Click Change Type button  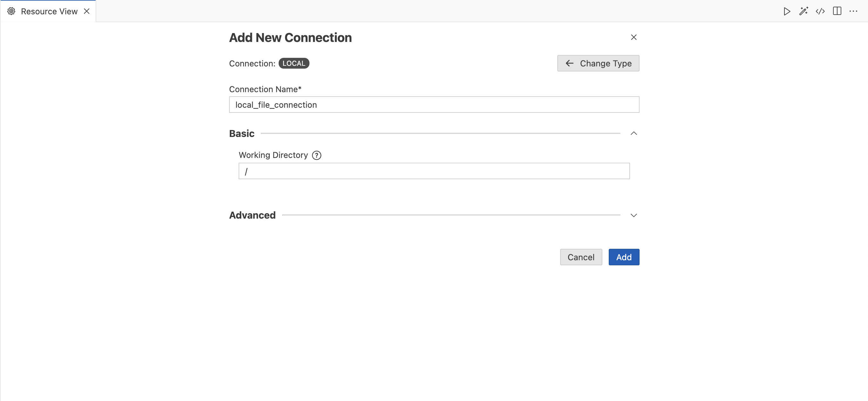[598, 63]
